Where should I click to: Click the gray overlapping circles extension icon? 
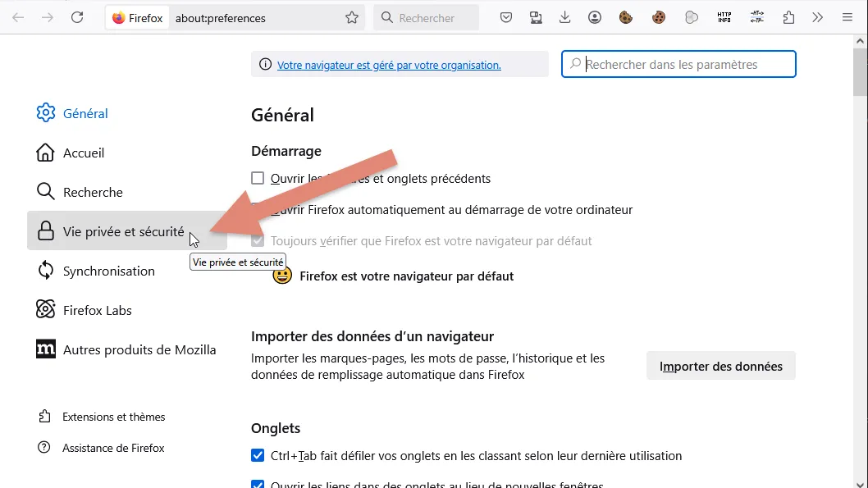pyautogui.click(x=692, y=18)
